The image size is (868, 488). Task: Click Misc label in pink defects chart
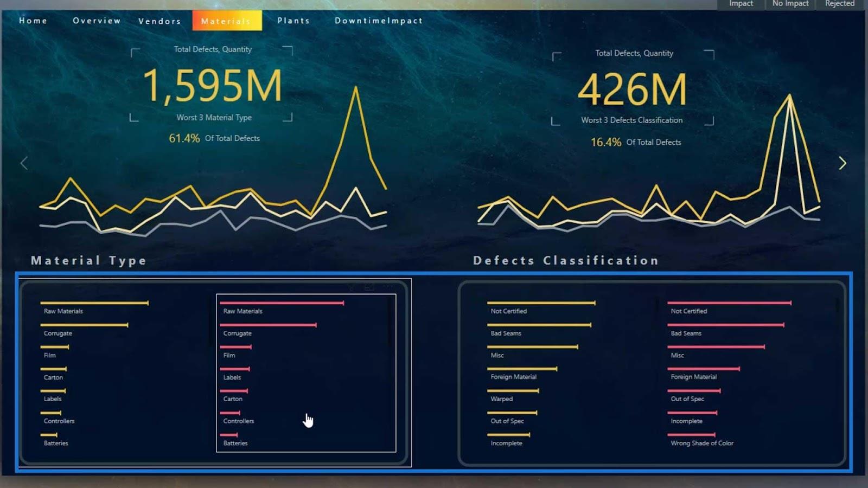coord(678,355)
